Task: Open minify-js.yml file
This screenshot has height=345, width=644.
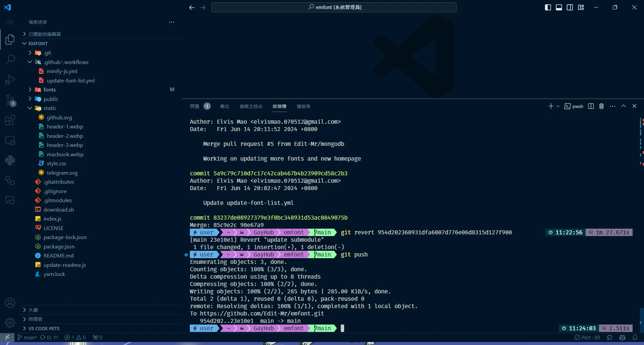Action: coord(101,71)
